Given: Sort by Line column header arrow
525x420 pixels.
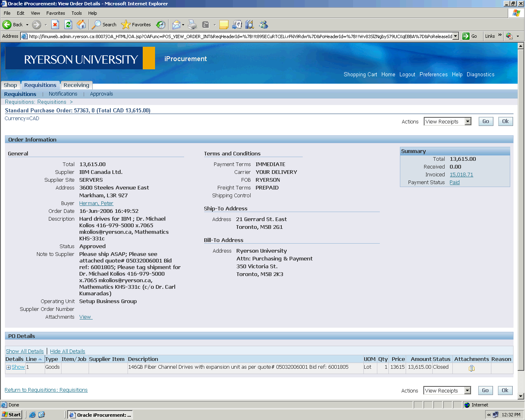Looking at the screenshot, I should [40, 359].
